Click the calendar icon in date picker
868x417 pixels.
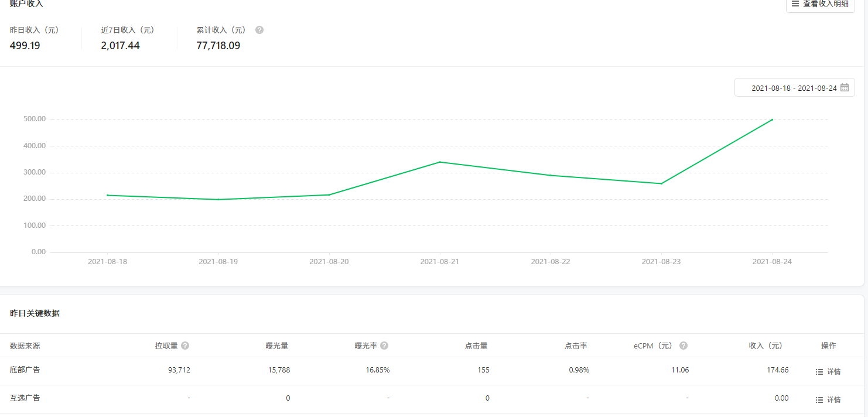[844, 88]
